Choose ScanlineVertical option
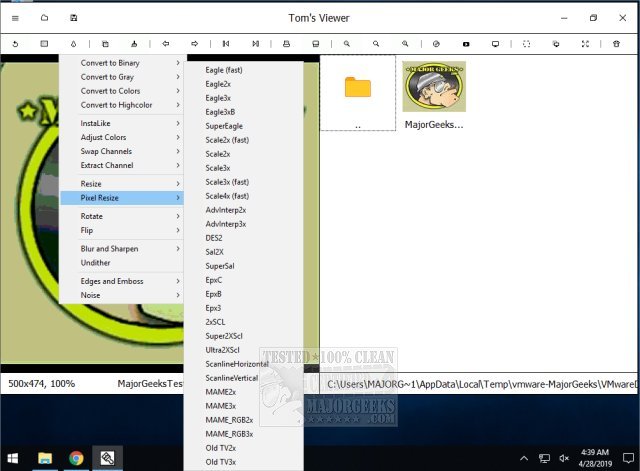The width and height of the screenshot is (640, 471). click(x=244, y=378)
